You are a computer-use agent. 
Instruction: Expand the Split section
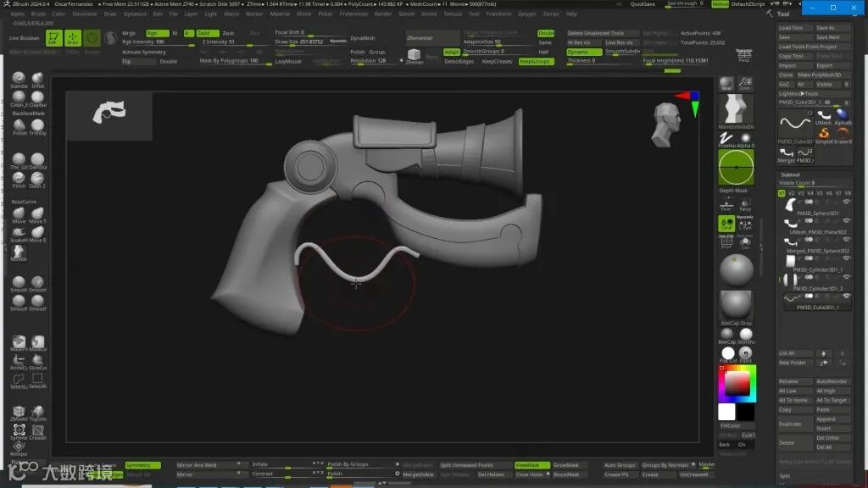click(785, 476)
